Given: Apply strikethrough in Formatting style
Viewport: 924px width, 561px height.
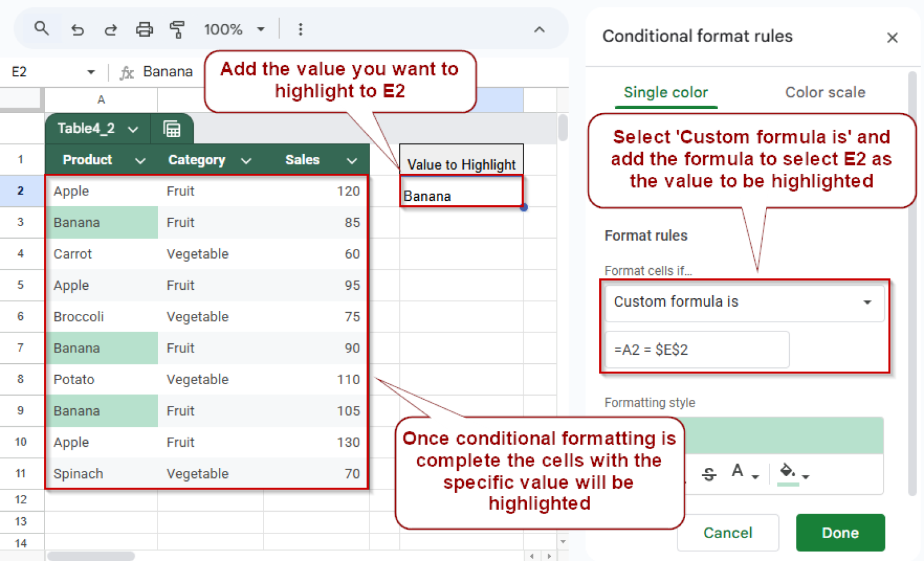Looking at the screenshot, I should coord(709,474).
